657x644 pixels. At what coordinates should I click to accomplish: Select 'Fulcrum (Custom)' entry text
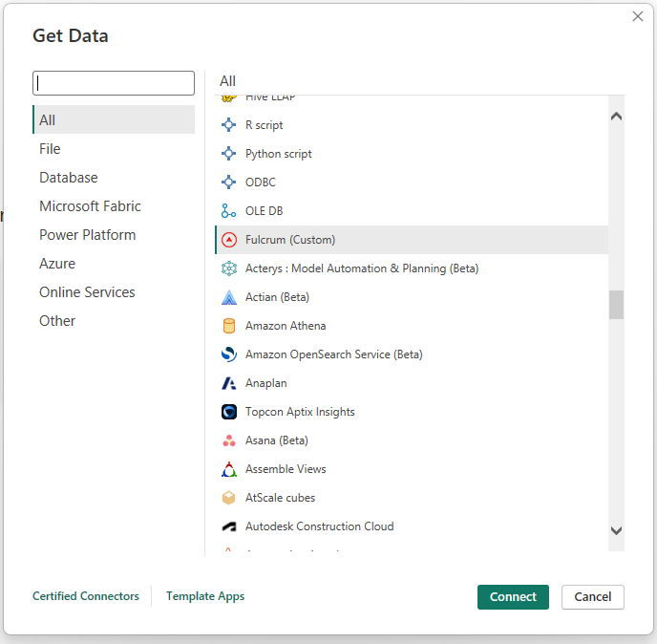[290, 240]
